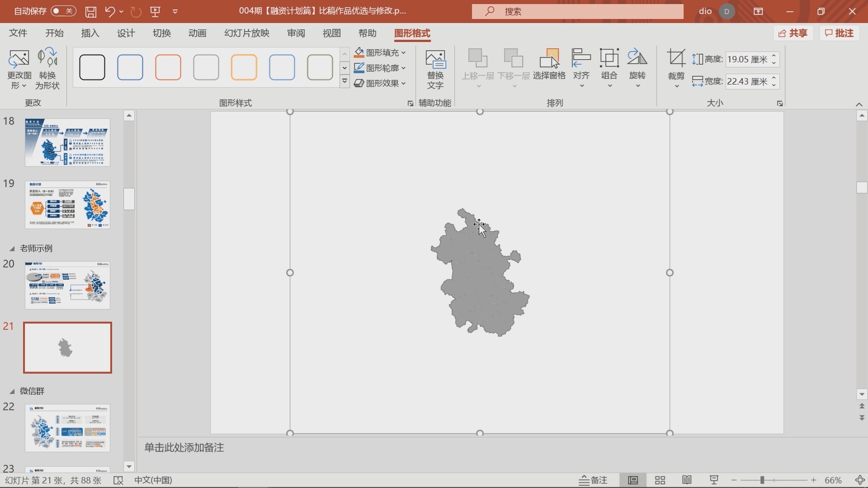The width and height of the screenshot is (868, 488).
Task: Click the Align (对齐) icon
Action: click(581, 68)
